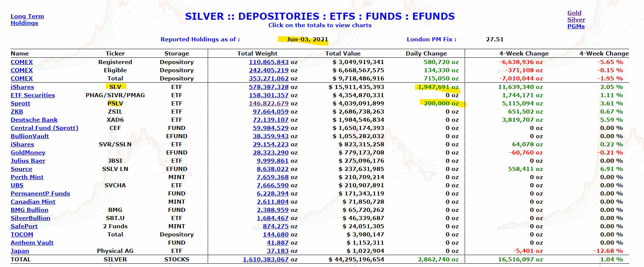Click the Anthem Vault link

[x=32, y=242]
